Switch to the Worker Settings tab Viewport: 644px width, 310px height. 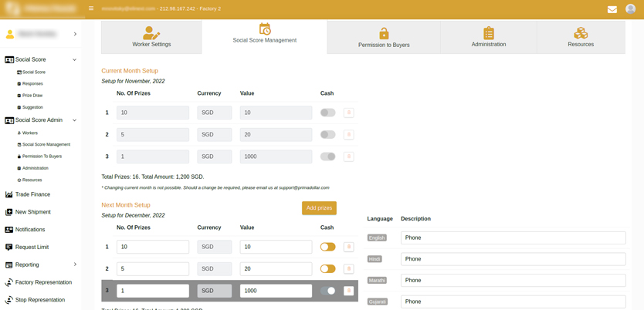point(151,37)
